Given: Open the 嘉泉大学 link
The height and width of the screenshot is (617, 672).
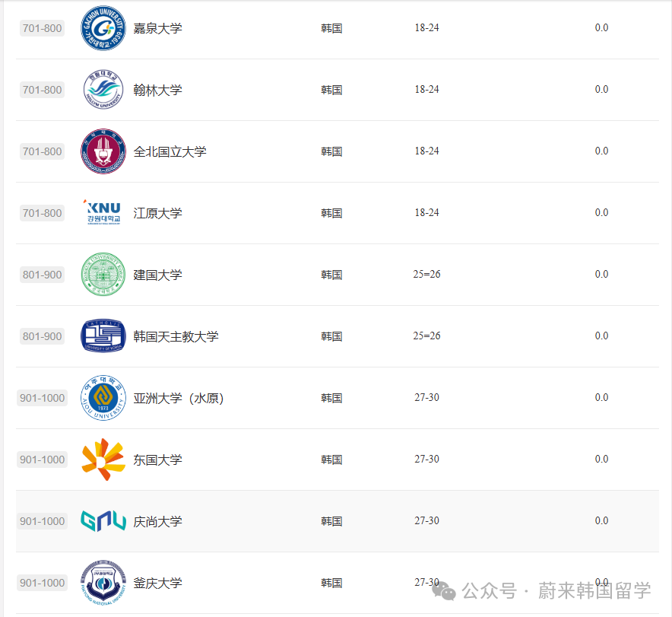Looking at the screenshot, I should click(157, 28).
